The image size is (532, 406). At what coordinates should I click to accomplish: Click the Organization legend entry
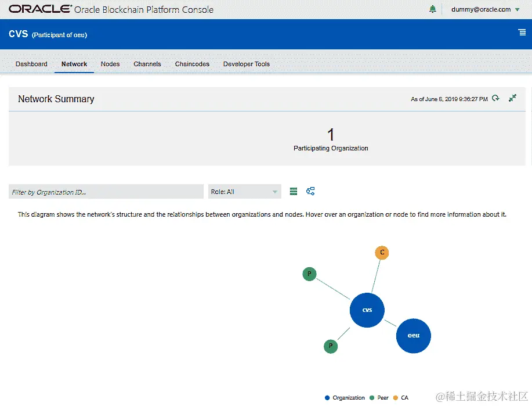(x=345, y=397)
